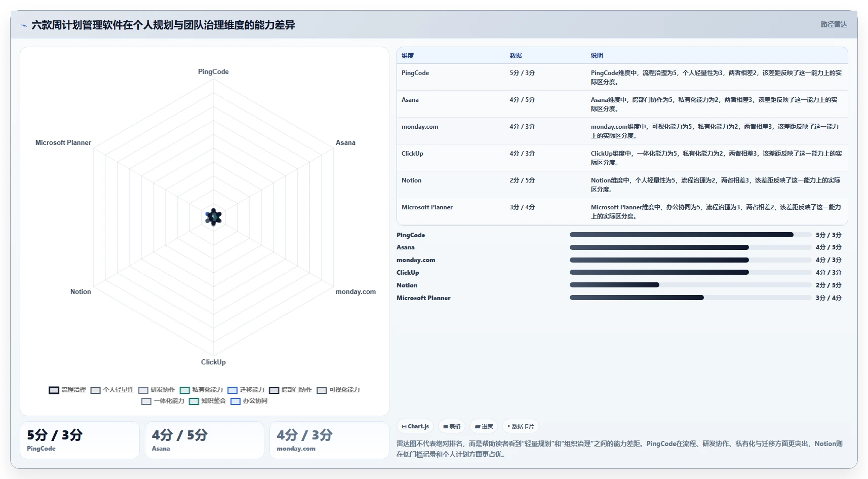The height and width of the screenshot is (479, 868).
Task: Open the PingCode 5分 / 3分 data card
Action: click(80, 440)
